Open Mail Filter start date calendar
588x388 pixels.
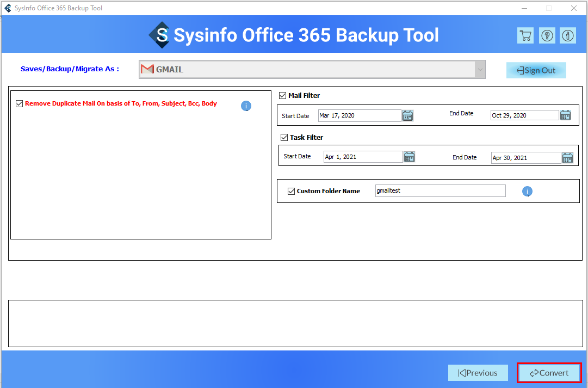pyautogui.click(x=407, y=115)
